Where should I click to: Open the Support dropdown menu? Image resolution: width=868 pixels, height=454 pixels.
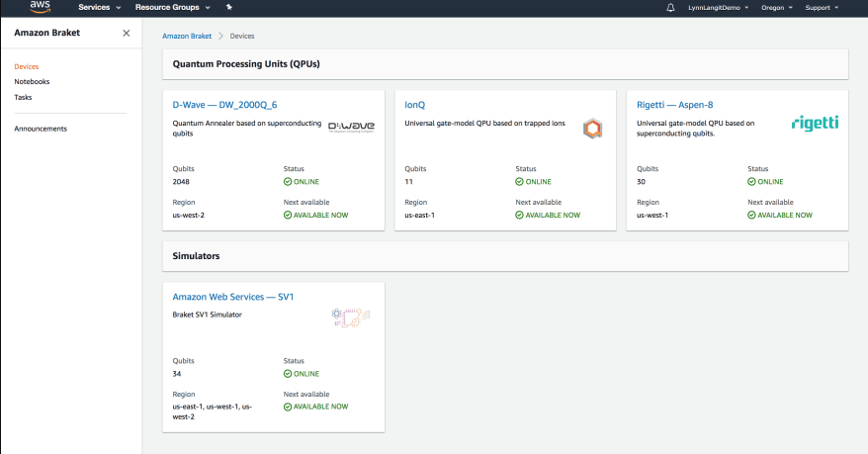[x=822, y=7]
